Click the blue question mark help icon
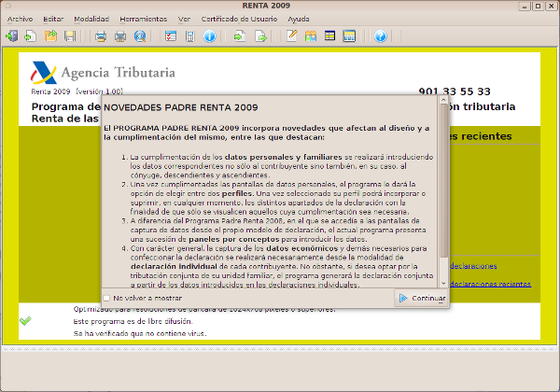Image resolution: width=560 pixels, height=392 pixels. pyautogui.click(x=380, y=36)
